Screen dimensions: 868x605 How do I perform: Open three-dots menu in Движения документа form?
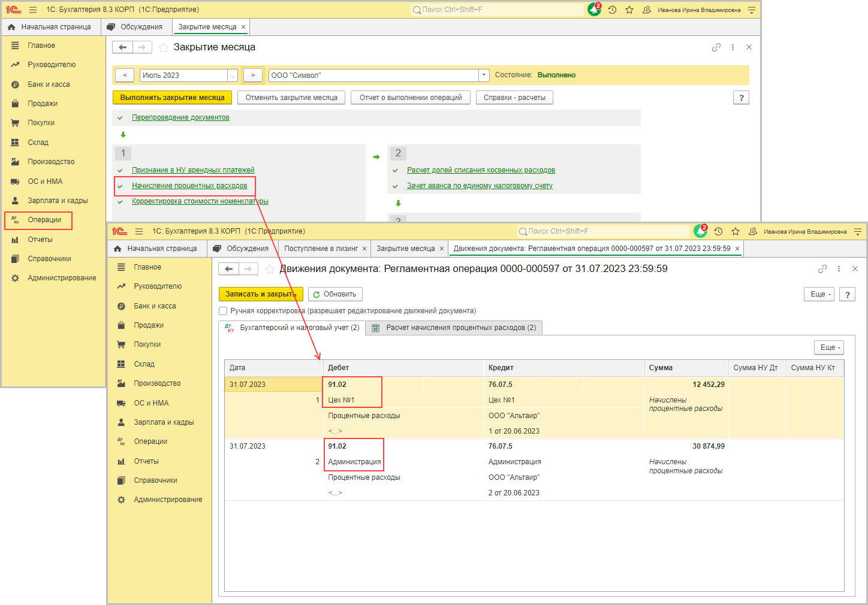point(839,269)
